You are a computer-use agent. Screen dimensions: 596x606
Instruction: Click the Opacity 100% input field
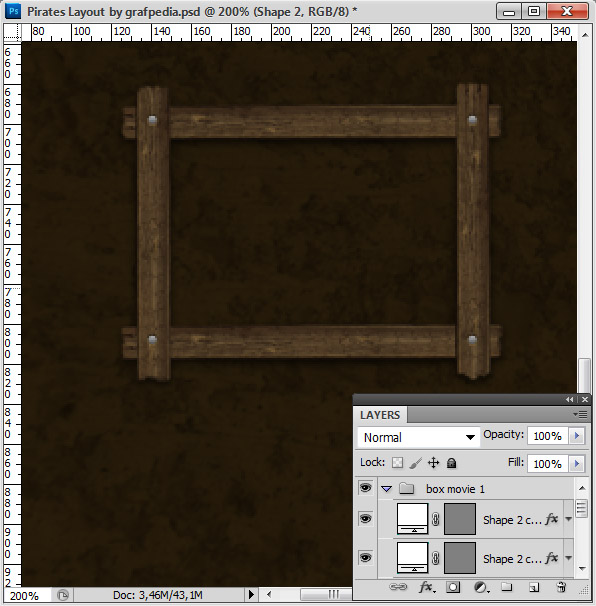(547, 436)
